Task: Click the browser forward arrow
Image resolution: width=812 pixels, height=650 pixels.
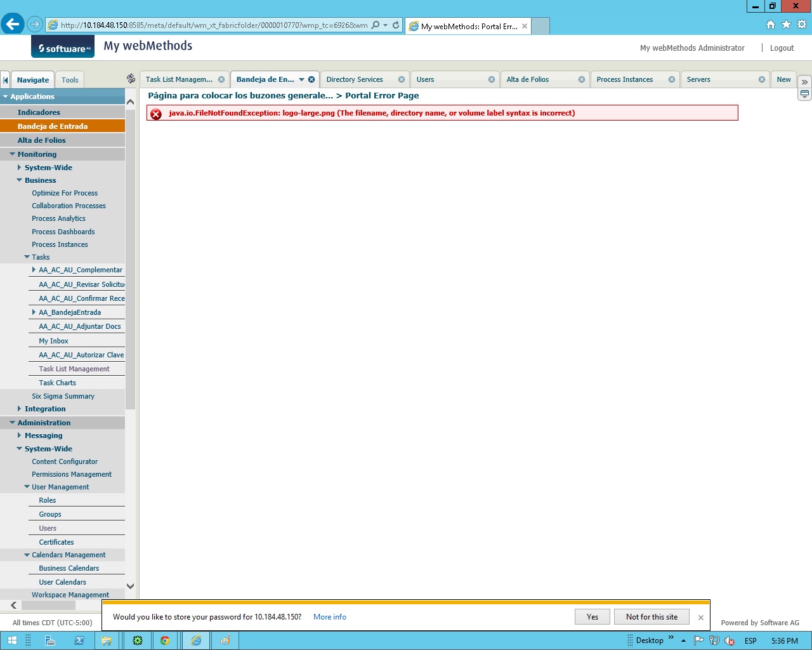Action: tap(35, 25)
